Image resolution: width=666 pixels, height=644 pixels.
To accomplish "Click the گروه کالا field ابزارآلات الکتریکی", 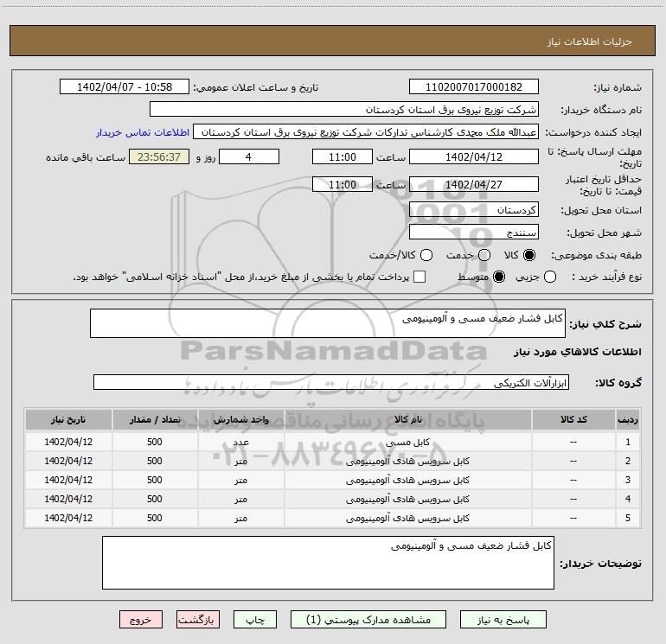I will [x=331, y=382].
